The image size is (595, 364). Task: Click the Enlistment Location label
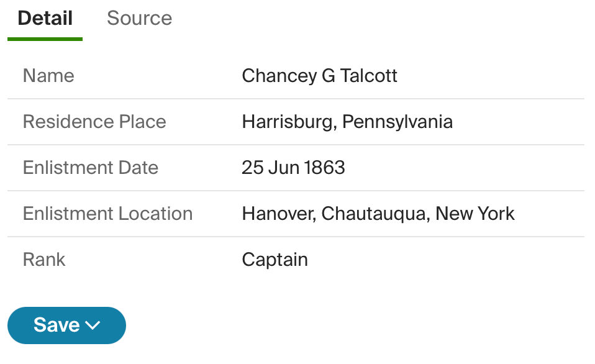click(108, 213)
